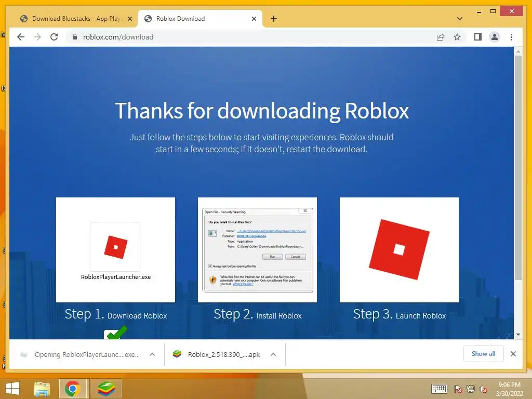
Task: Open Chrome's three-dot menu
Action: click(511, 37)
